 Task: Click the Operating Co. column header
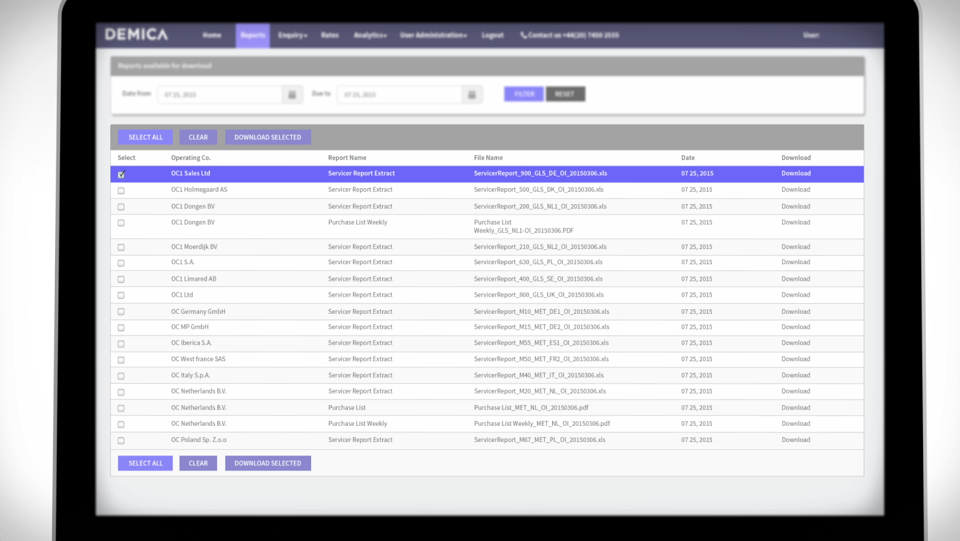pos(191,157)
